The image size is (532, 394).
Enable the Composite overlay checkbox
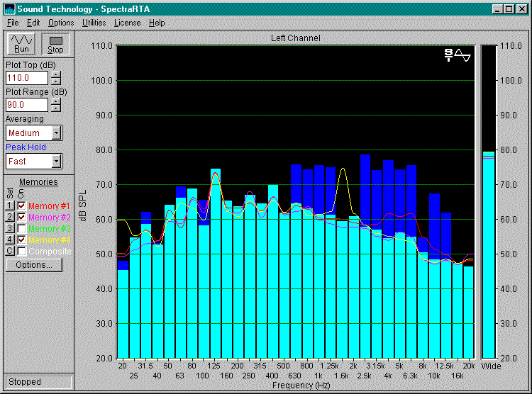click(x=21, y=252)
